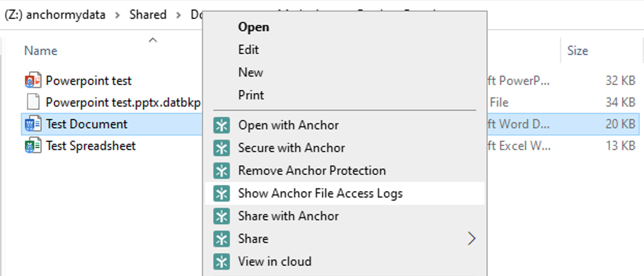This screenshot has height=276, width=644.
Task: Expand the Share submenu arrow
Action: (471, 239)
